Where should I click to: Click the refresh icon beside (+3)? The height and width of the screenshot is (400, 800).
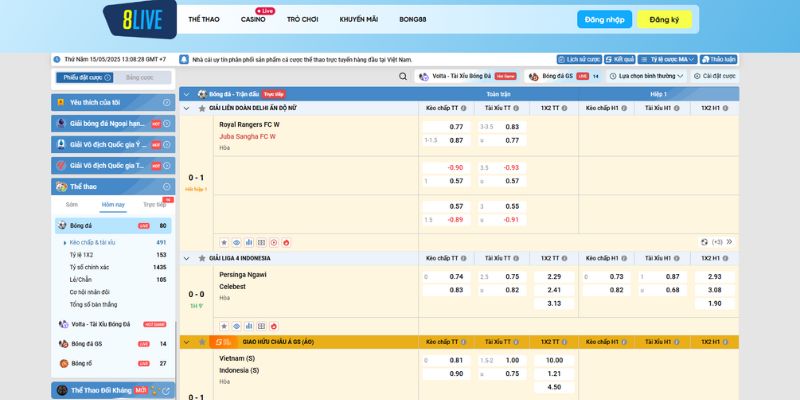(x=705, y=242)
